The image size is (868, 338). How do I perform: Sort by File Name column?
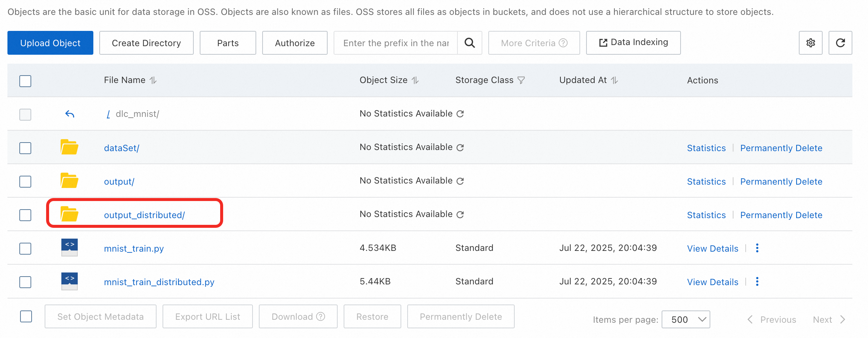(x=153, y=80)
